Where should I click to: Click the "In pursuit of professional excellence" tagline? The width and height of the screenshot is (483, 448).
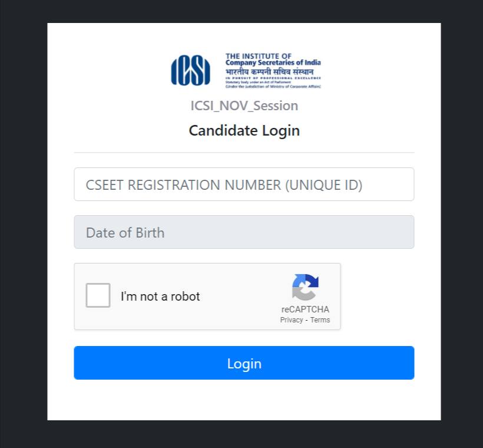point(273,78)
